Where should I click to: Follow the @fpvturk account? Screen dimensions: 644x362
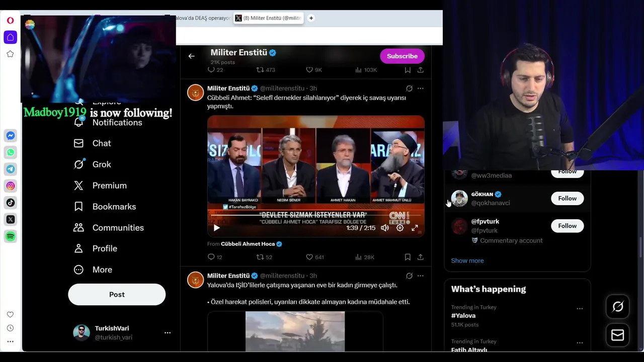[x=567, y=226]
